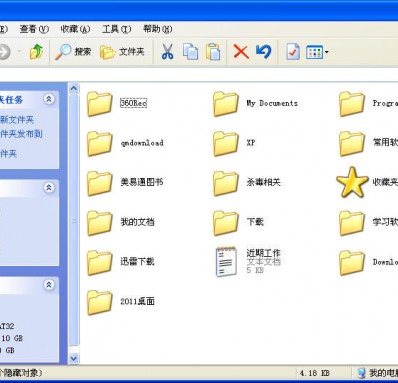Viewport: 398px width, 383px height.
Task: Select the Program folder icon
Action: pyautogui.click(x=352, y=104)
